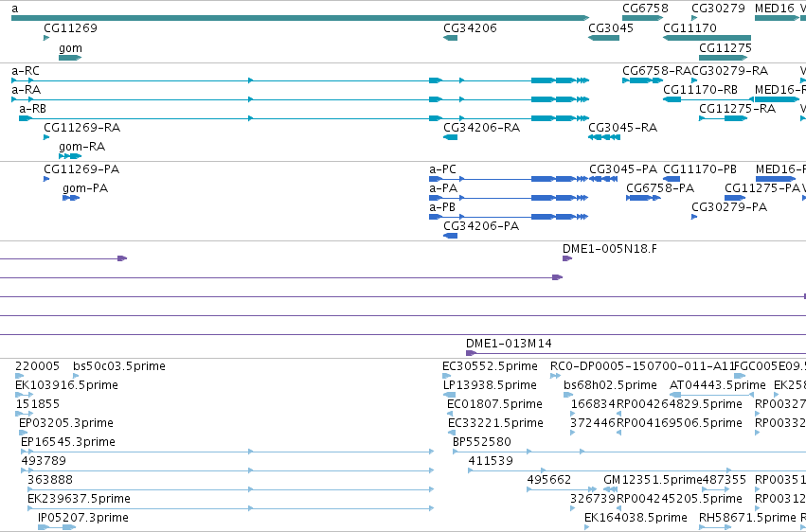
Task: Select the CG6758 gene label
Action: click(x=645, y=9)
